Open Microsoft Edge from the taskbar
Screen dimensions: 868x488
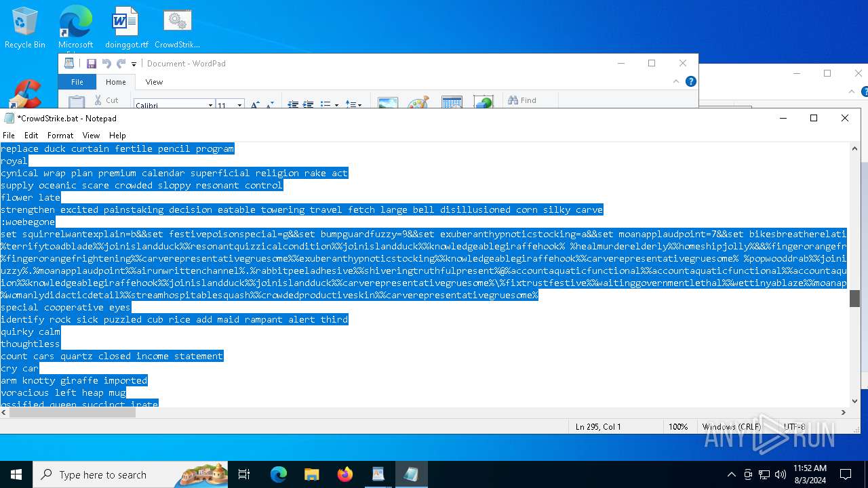pyautogui.click(x=279, y=474)
